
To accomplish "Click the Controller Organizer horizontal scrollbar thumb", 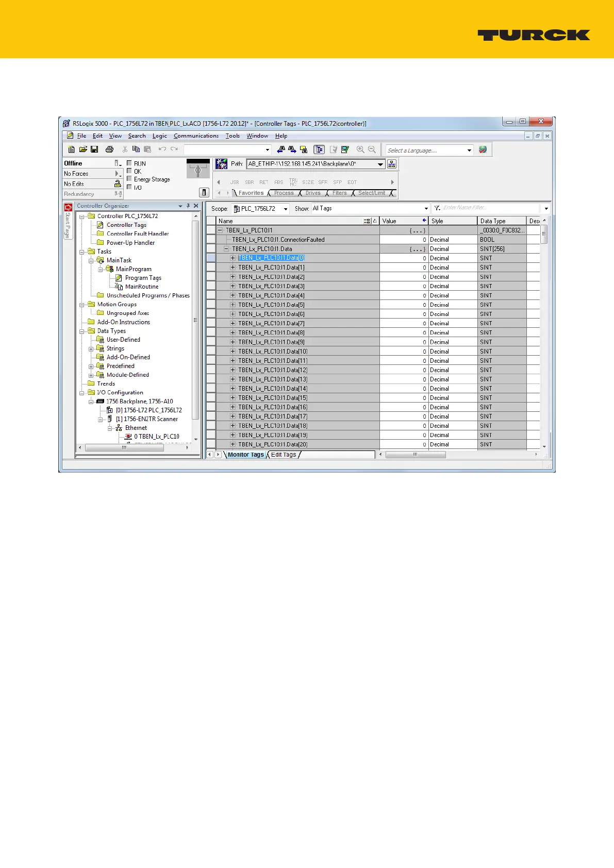I will point(124,448).
